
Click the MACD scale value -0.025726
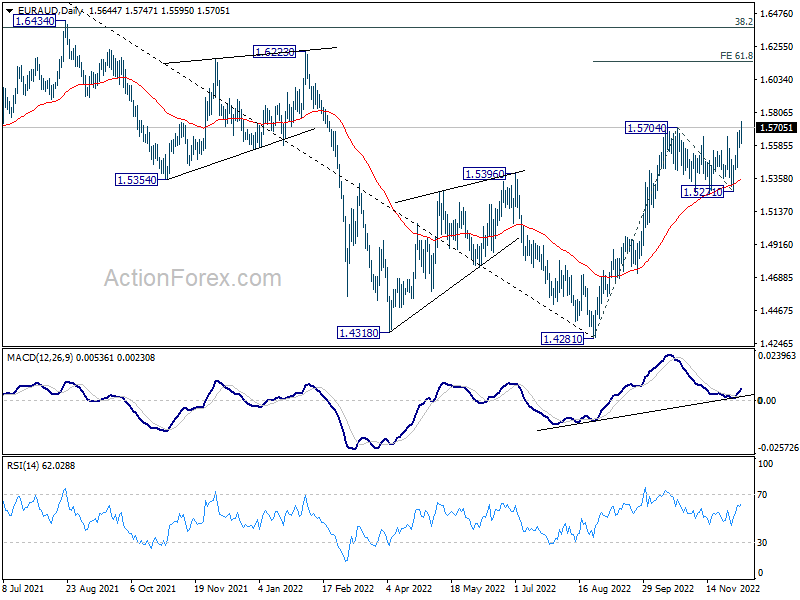coord(778,447)
